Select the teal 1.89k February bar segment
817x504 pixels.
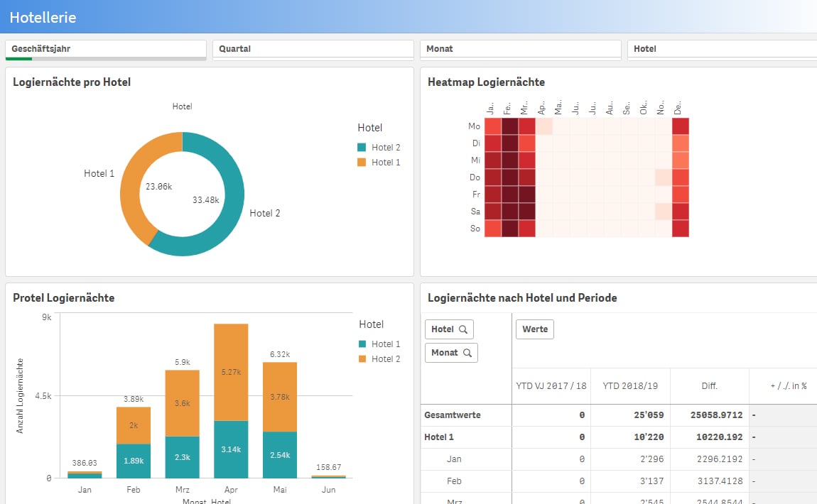pyautogui.click(x=134, y=461)
